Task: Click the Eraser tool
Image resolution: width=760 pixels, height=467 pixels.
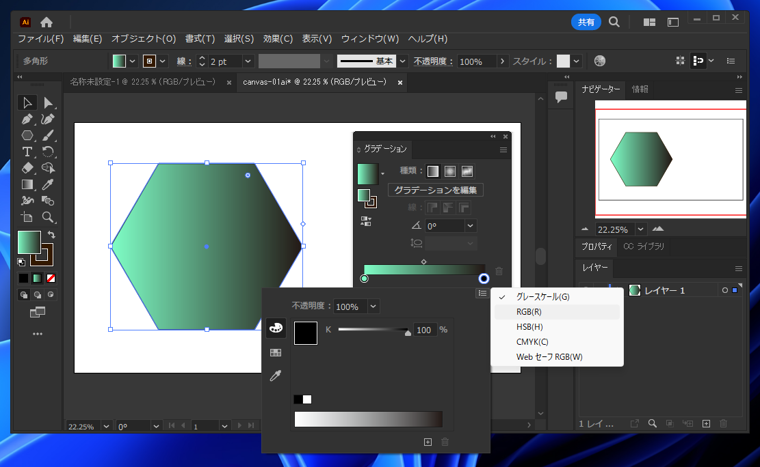Action: pyautogui.click(x=27, y=168)
